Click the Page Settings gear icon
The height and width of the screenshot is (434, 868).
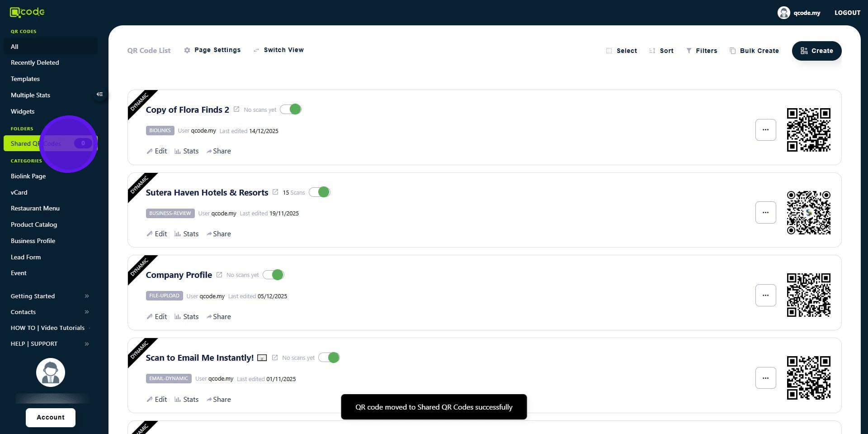[187, 50]
